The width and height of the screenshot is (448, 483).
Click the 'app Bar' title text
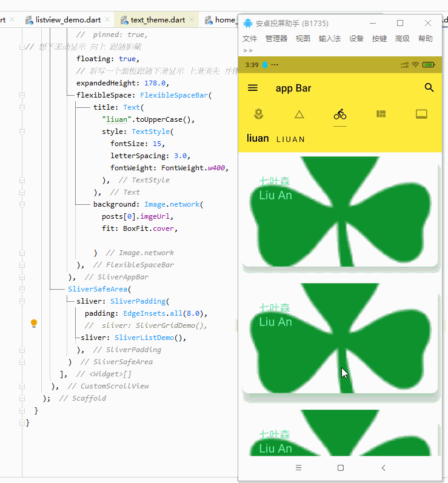[293, 88]
